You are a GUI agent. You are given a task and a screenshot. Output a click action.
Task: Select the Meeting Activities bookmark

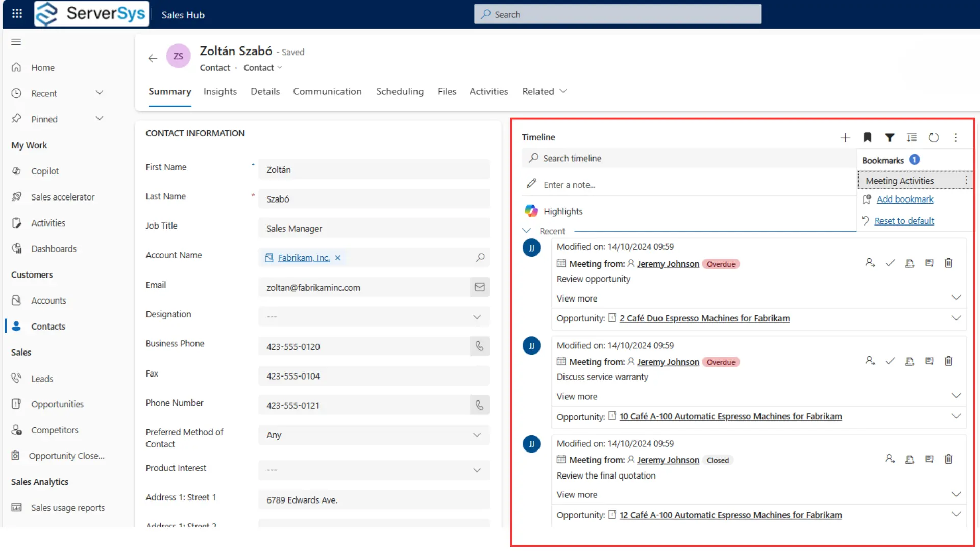point(900,181)
